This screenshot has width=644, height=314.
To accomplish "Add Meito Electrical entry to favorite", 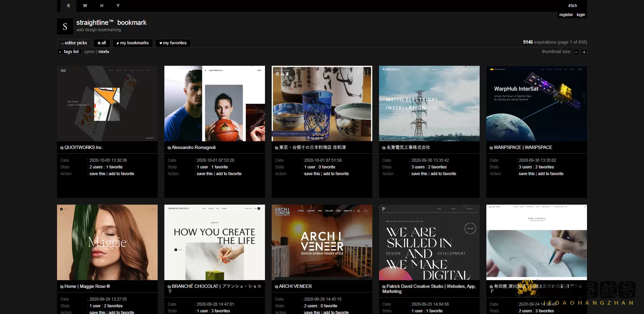I will 443,174.
